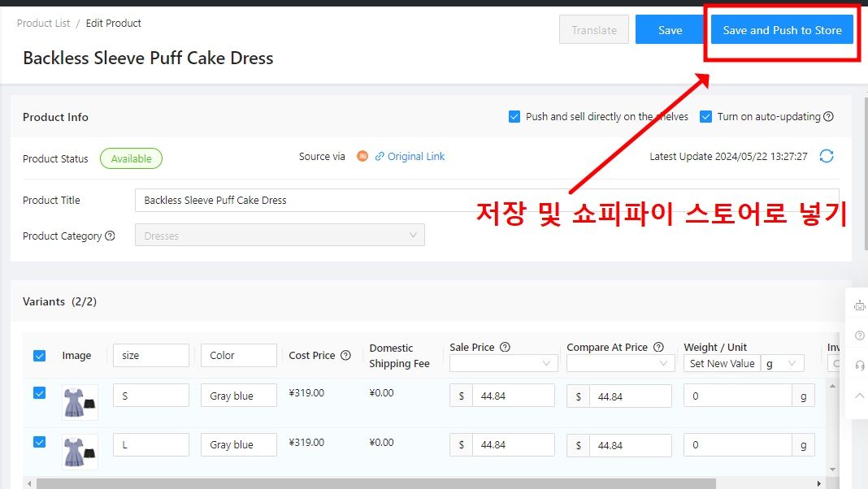
Task: Click the horizontal scrollbar of variants table
Action: [376, 483]
